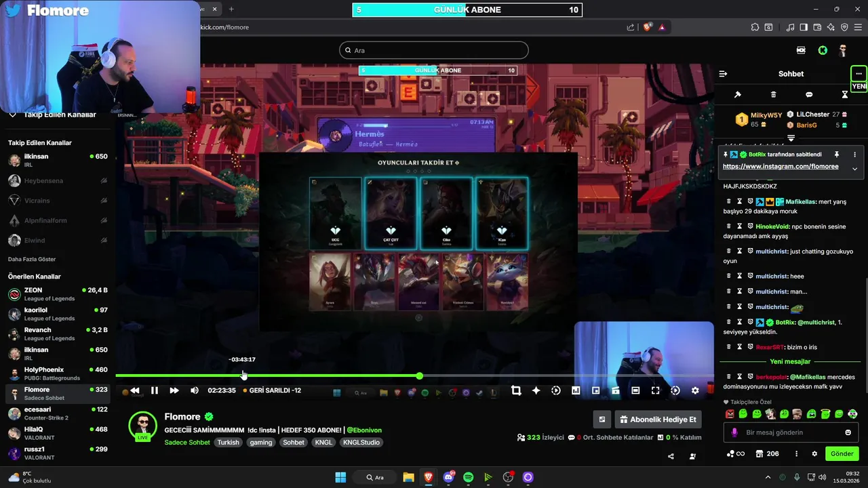868x488 pixels.
Task: Open the emoji picker smiley icon
Action: click(x=848, y=432)
